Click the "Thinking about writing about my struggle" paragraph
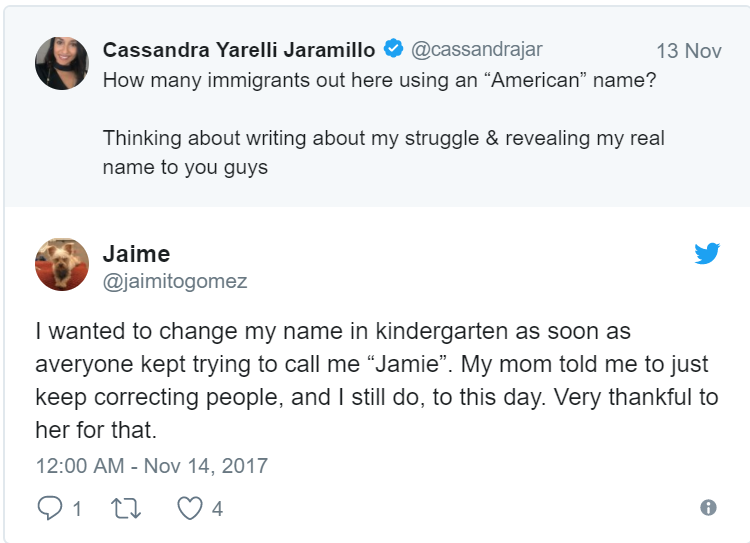This screenshot has width=750, height=543. tap(383, 152)
